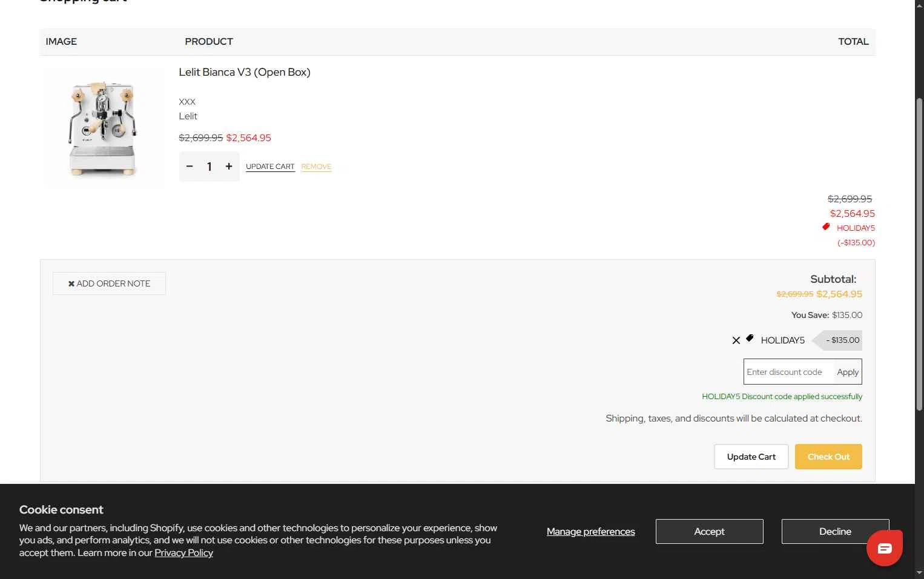Proceed with the Check Out button
Viewport: 924px width, 579px height.
point(828,457)
